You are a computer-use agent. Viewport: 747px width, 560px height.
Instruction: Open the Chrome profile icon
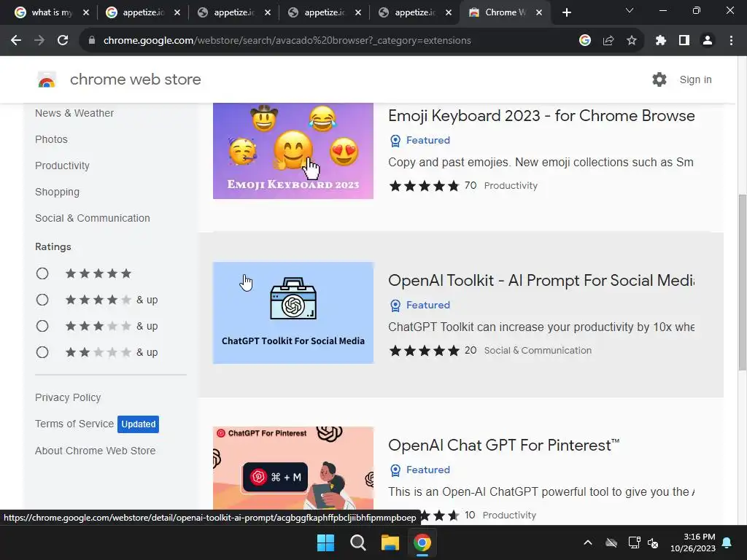point(708,41)
